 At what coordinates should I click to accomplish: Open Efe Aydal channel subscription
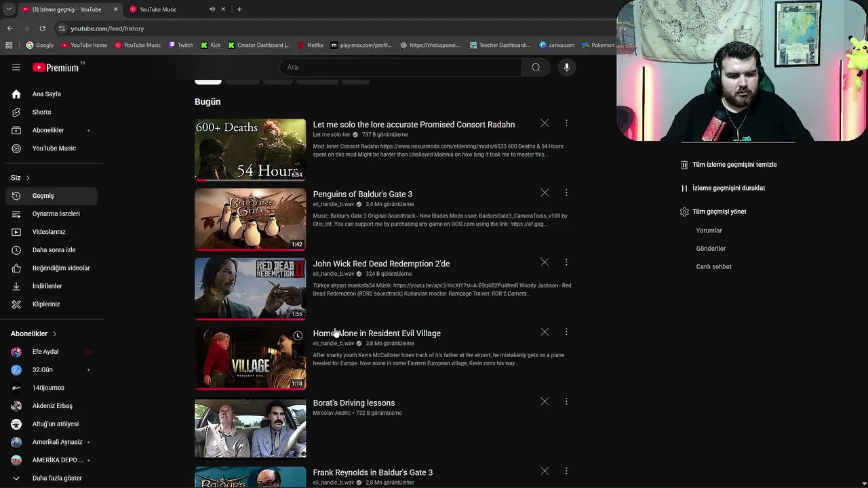(52, 352)
